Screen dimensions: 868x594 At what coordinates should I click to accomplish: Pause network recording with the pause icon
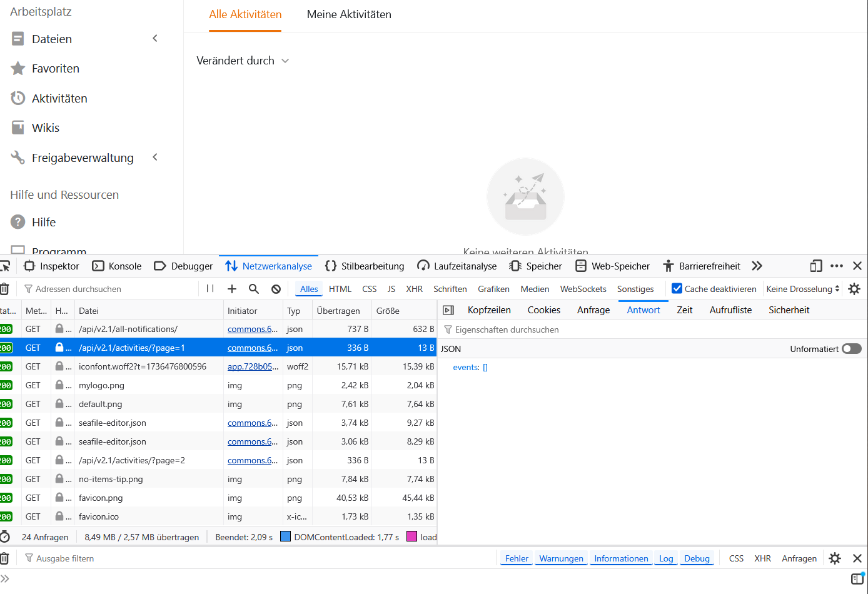[x=210, y=289]
